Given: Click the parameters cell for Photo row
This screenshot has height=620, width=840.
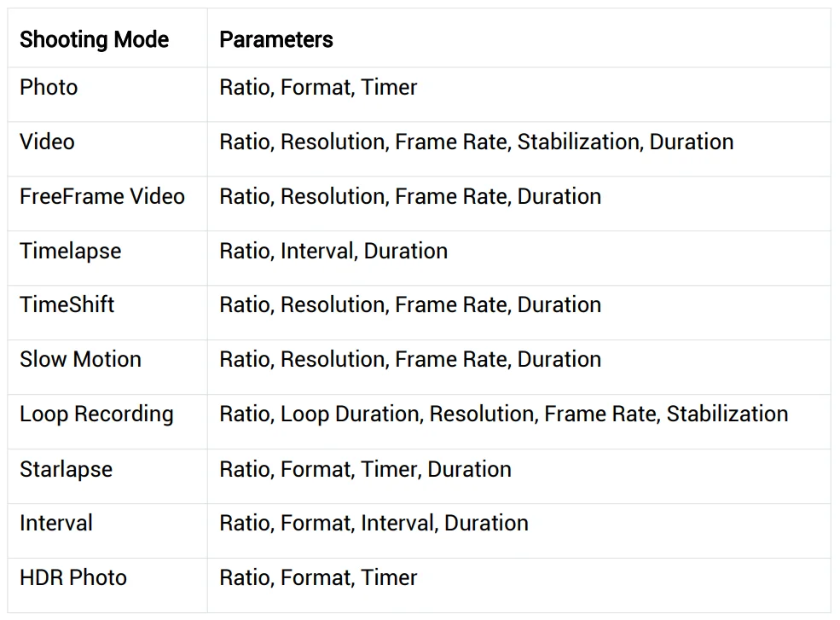Looking at the screenshot, I should (x=318, y=88).
